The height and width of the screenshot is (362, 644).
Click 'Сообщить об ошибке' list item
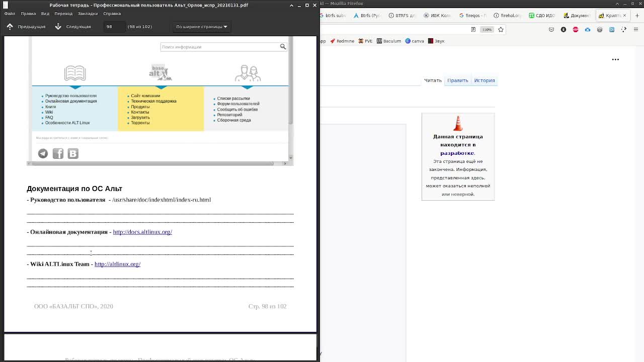[237, 109]
